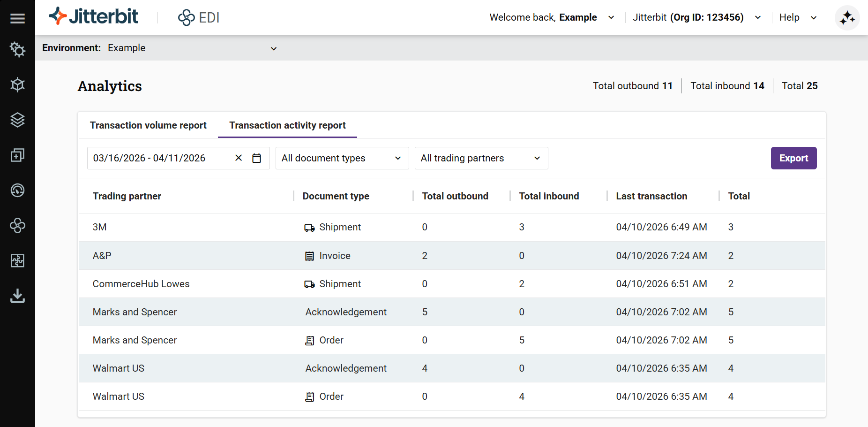Click the Order icon in last Walmart US row

pos(309,397)
